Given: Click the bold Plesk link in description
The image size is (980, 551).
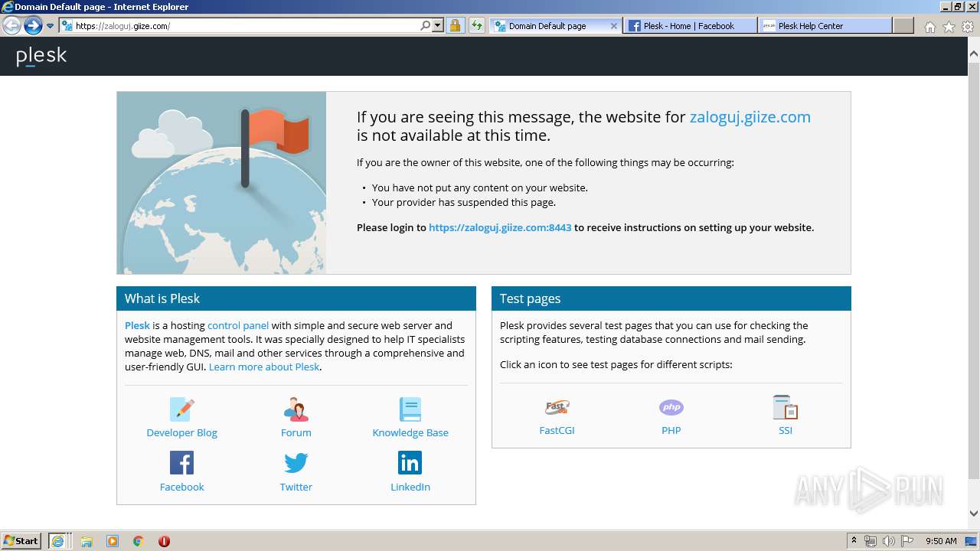Looking at the screenshot, I should click(x=137, y=325).
